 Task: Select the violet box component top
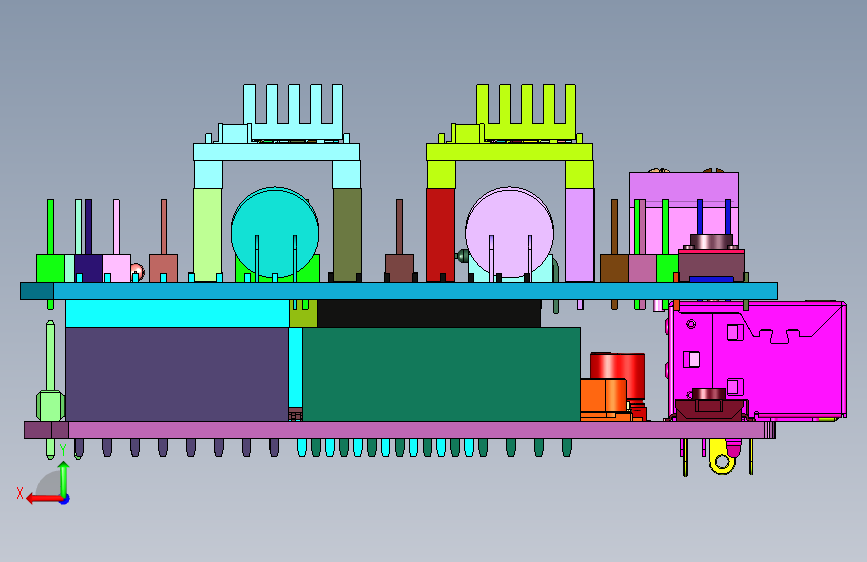coord(684,190)
